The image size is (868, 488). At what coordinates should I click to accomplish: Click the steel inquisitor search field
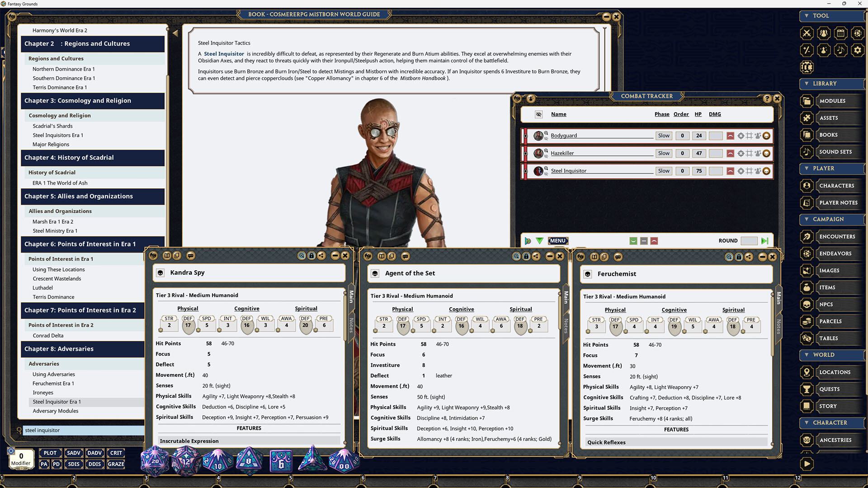[84, 430]
